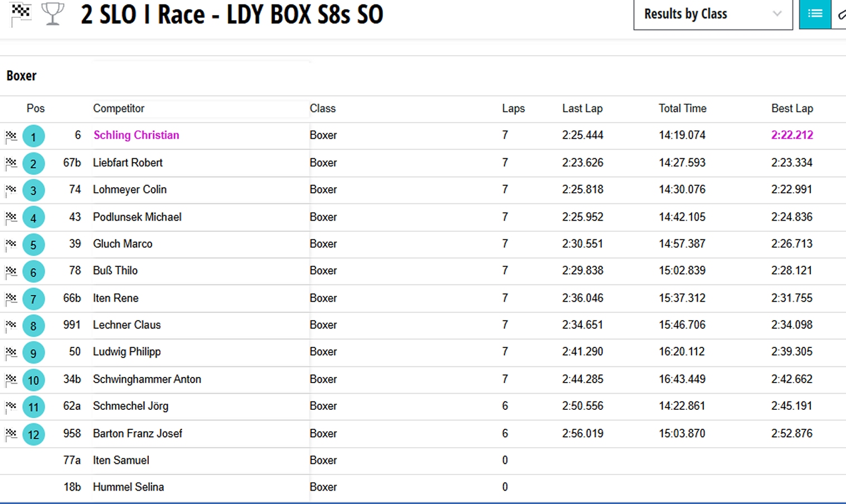The height and width of the screenshot is (504, 846).
Task: Click the finish flag icon on Gluch Marco's row
Action: coord(11,245)
